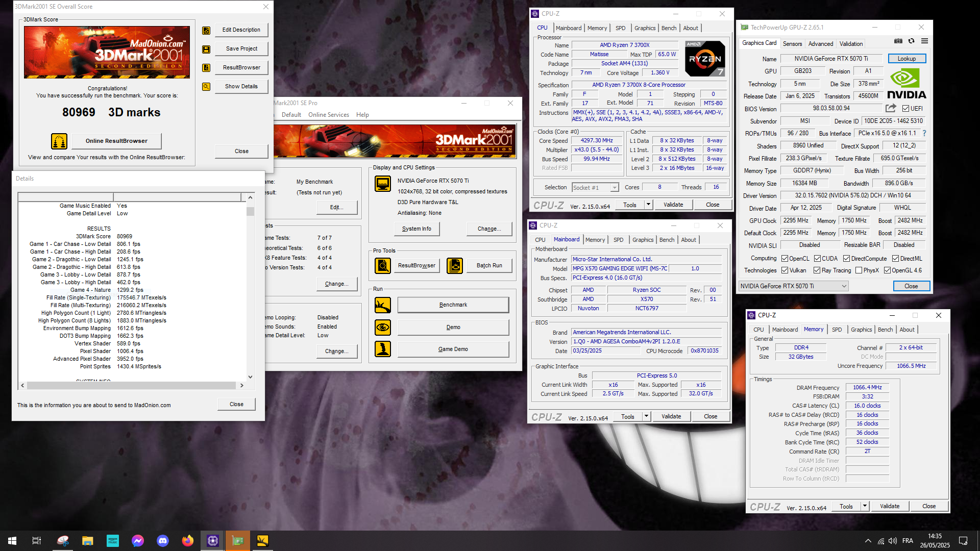
Task: Click the System Info button
Action: pyautogui.click(x=416, y=229)
